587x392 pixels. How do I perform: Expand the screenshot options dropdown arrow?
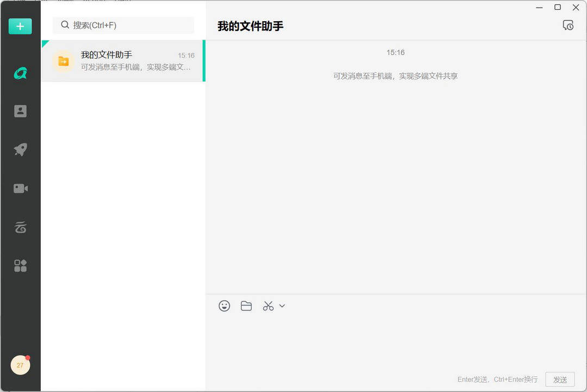tap(282, 306)
